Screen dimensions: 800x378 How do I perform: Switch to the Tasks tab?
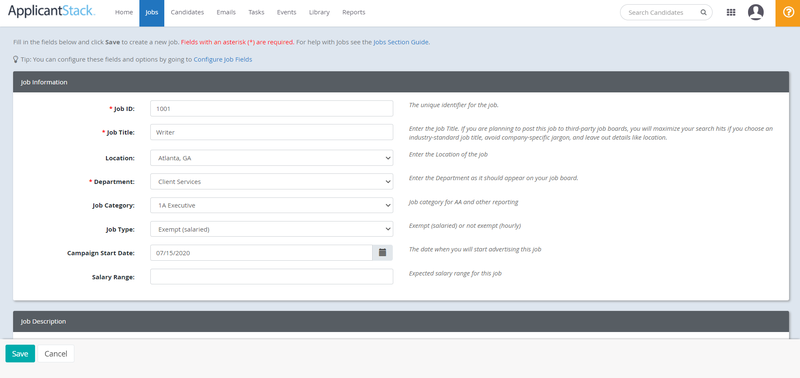(x=256, y=13)
